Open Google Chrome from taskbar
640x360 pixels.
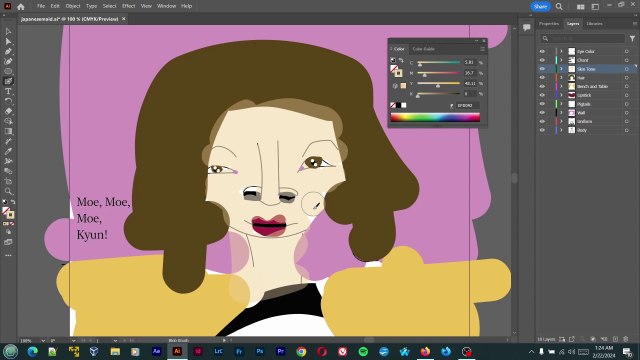301,351
